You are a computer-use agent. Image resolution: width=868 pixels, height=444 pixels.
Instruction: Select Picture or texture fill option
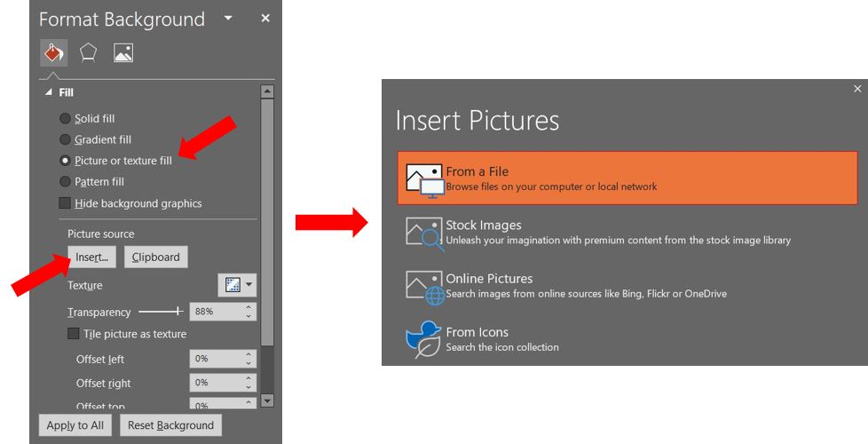tap(65, 161)
